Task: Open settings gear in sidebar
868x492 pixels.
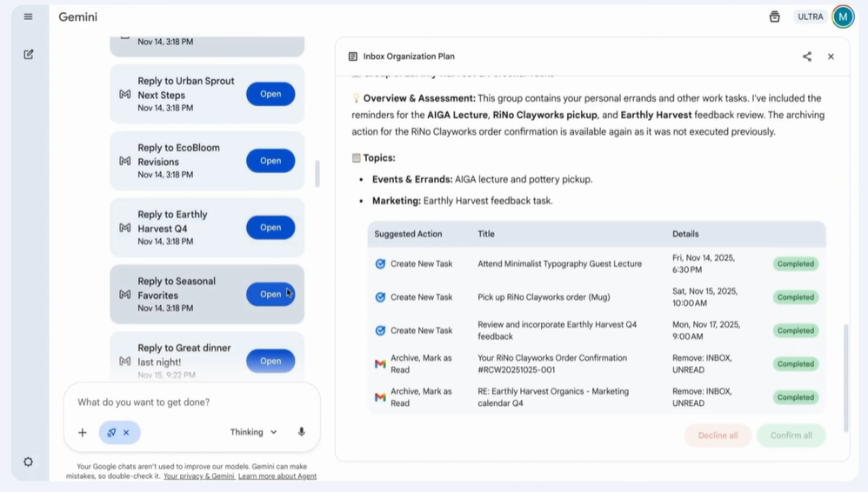Action: pyautogui.click(x=28, y=462)
